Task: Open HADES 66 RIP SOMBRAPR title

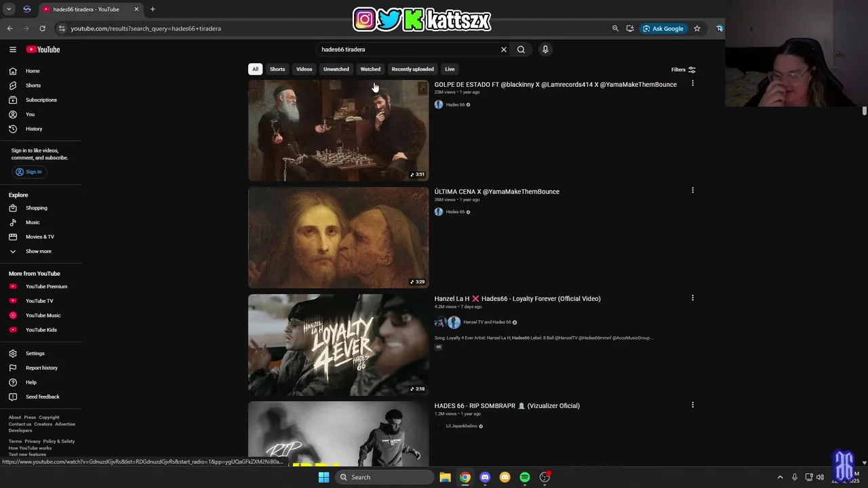Action: point(507,406)
